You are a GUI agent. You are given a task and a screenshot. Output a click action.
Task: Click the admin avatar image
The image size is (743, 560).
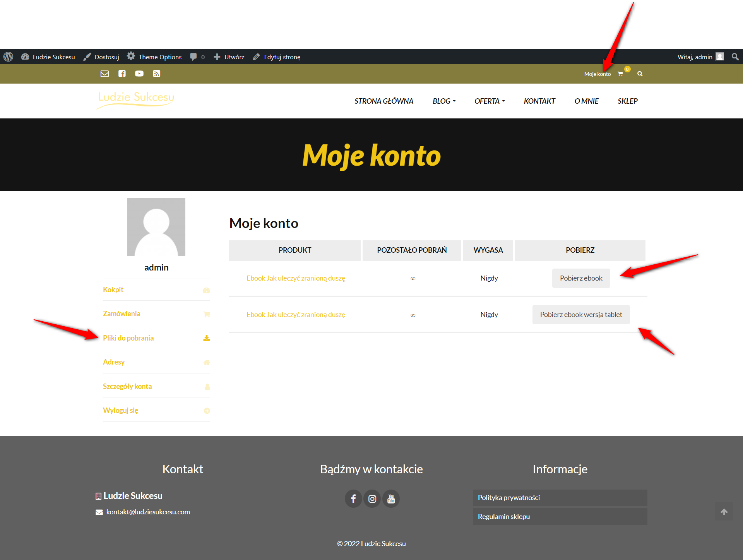pos(156,227)
